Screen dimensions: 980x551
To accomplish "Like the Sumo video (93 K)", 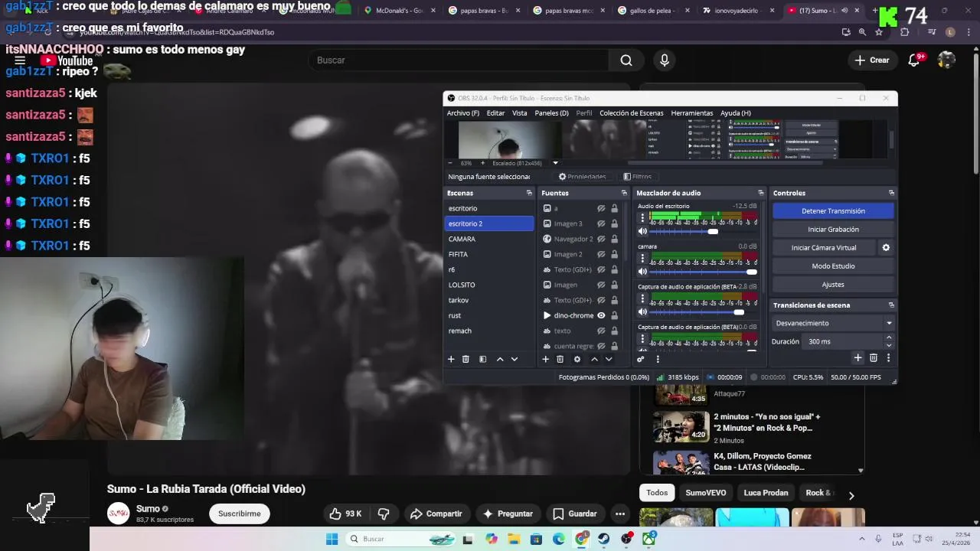I will (x=345, y=514).
